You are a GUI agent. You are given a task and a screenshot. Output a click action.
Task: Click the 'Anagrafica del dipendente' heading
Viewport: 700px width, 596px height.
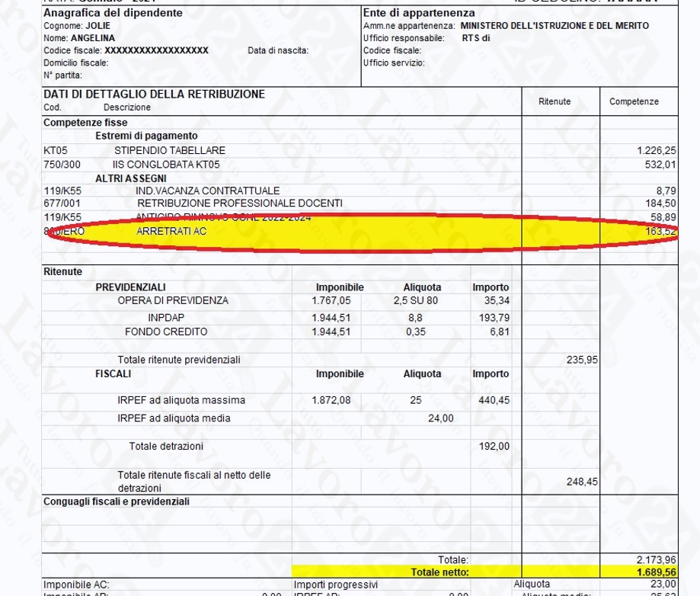(113, 12)
